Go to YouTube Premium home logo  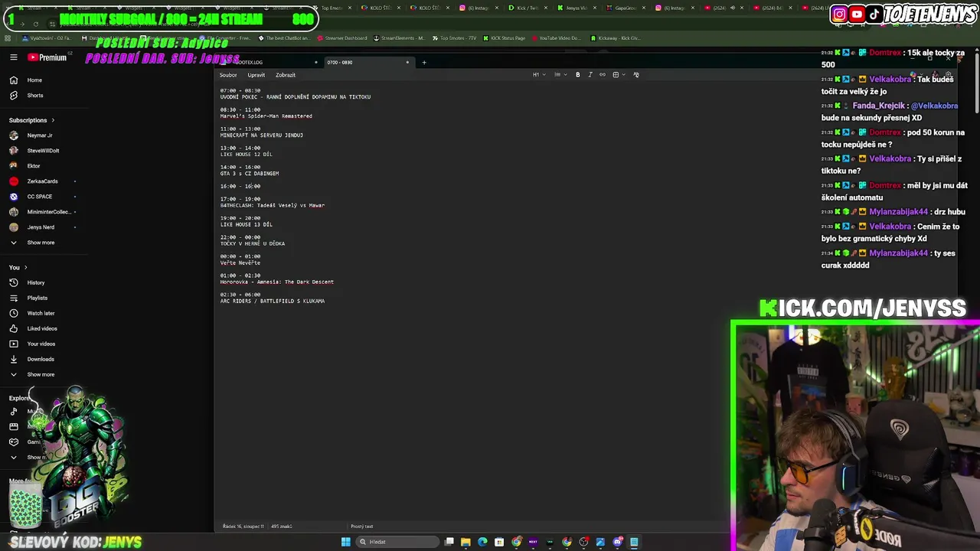(x=49, y=57)
